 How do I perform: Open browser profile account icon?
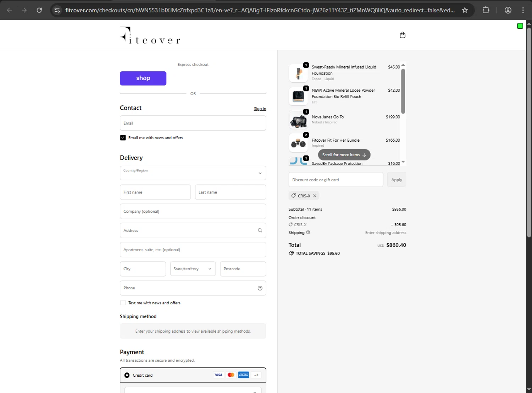508,10
